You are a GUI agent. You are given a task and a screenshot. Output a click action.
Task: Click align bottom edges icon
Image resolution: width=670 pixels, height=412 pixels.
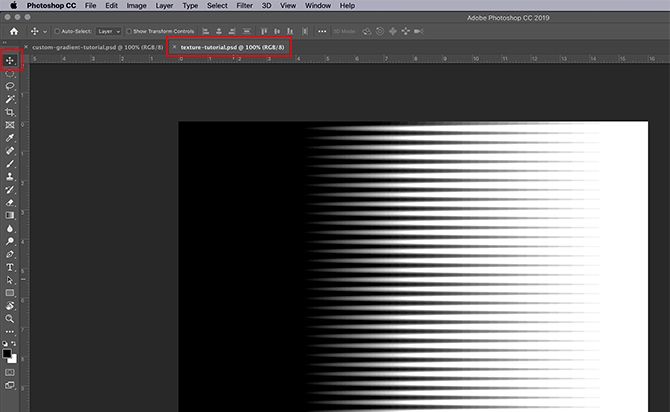[x=290, y=31]
